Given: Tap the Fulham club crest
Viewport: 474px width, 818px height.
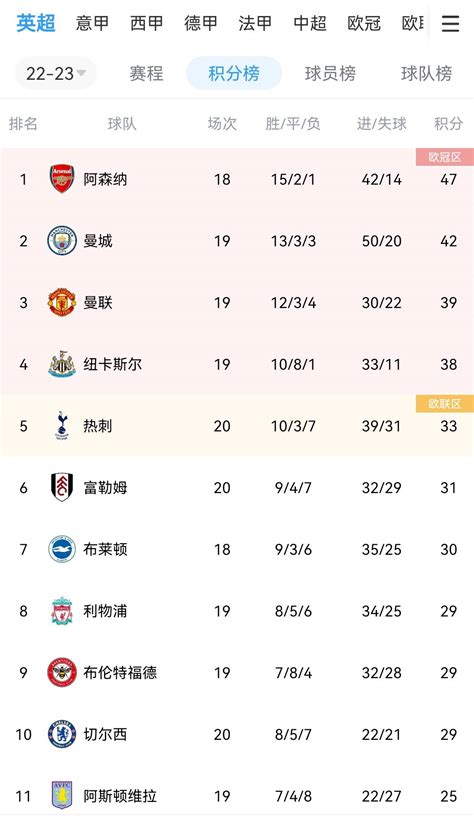Looking at the screenshot, I should pos(62,487).
